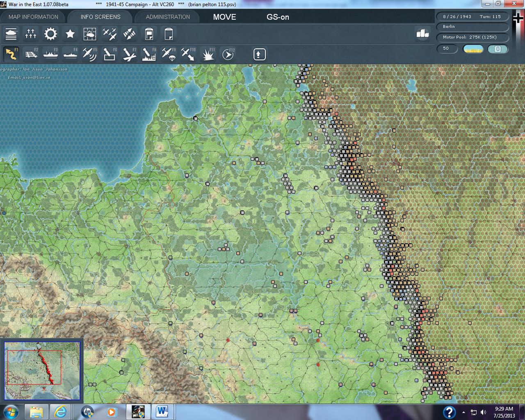525x420 pixels.
Task: Select F3 naval transport mode
Action: click(x=50, y=54)
